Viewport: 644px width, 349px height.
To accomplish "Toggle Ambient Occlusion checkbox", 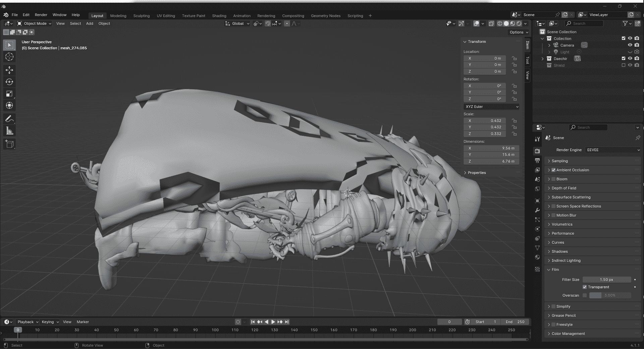I will (553, 170).
